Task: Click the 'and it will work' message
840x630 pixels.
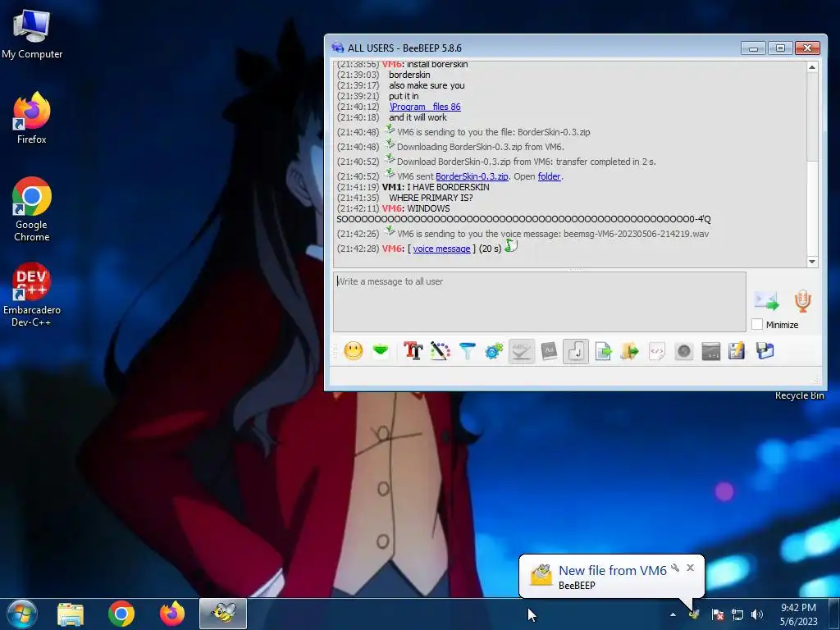Action: (x=418, y=117)
